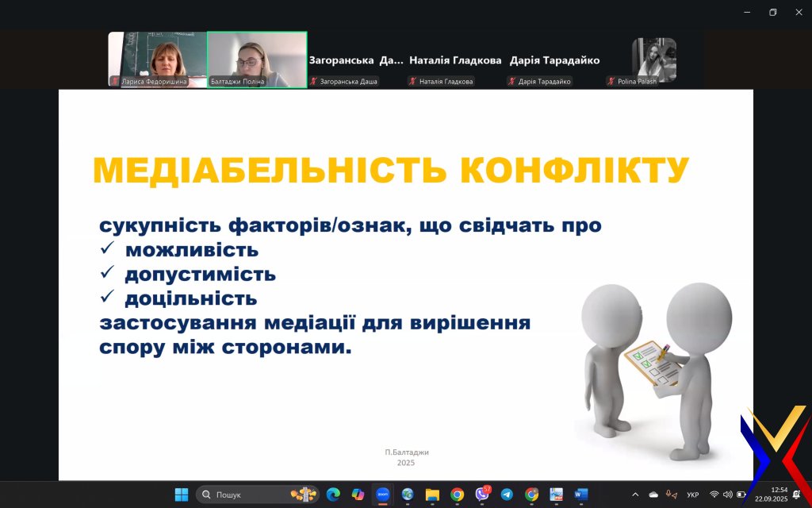
Task: Open File Explorer folder icon
Action: tap(432, 495)
